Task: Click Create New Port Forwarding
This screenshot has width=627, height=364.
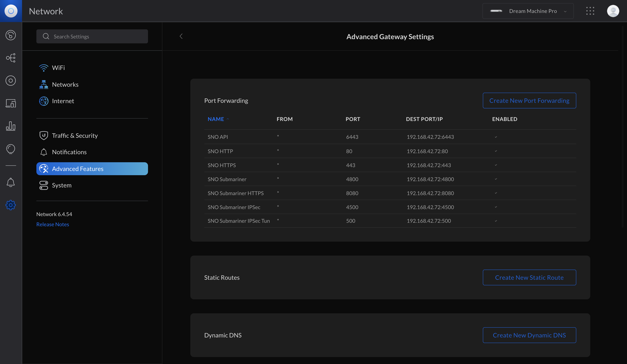Action: 529,101
